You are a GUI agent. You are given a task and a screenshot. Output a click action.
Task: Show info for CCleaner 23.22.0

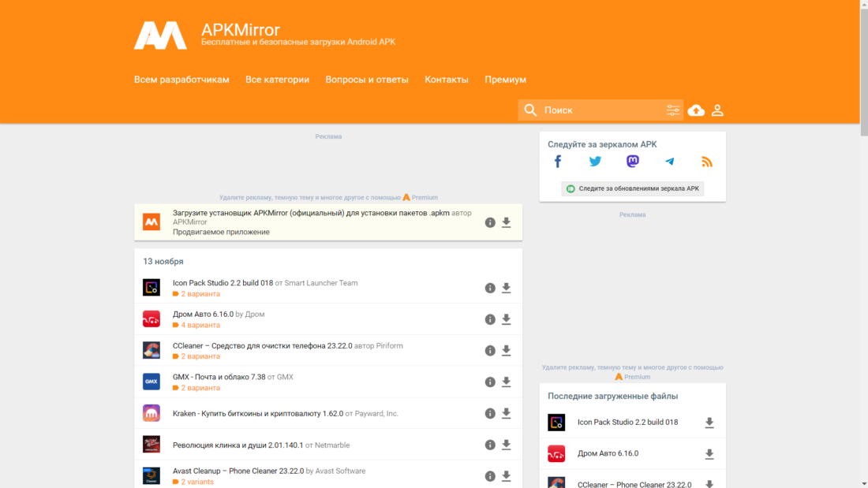point(490,351)
